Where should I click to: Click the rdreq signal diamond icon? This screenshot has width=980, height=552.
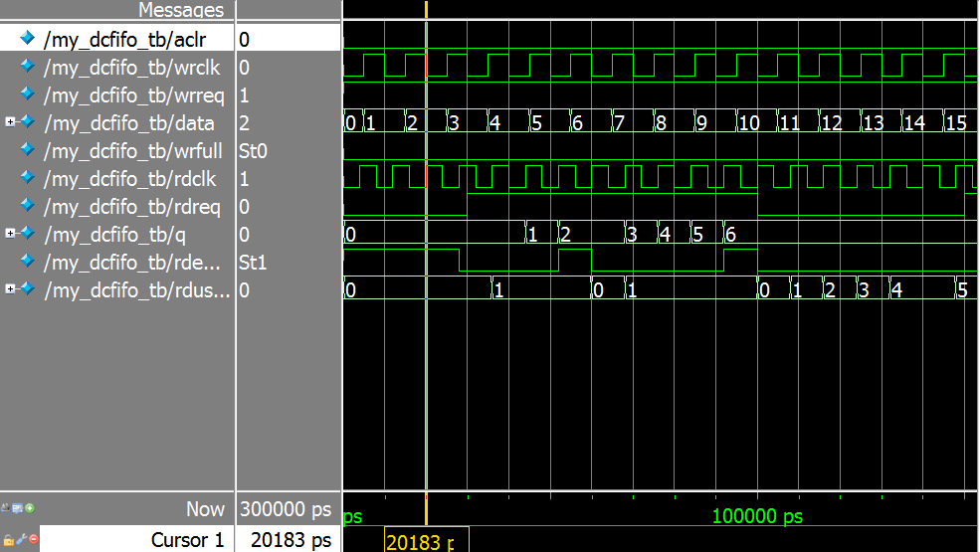[27, 207]
